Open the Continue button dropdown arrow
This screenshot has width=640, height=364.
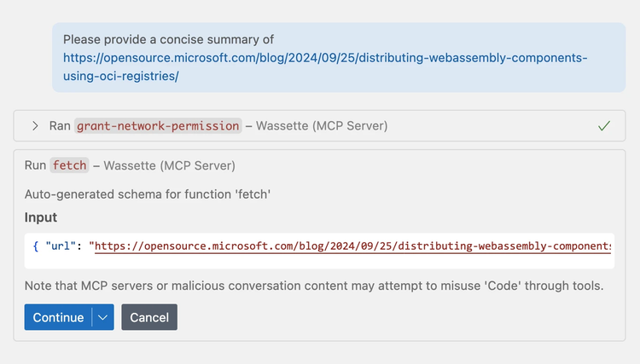pos(102,317)
